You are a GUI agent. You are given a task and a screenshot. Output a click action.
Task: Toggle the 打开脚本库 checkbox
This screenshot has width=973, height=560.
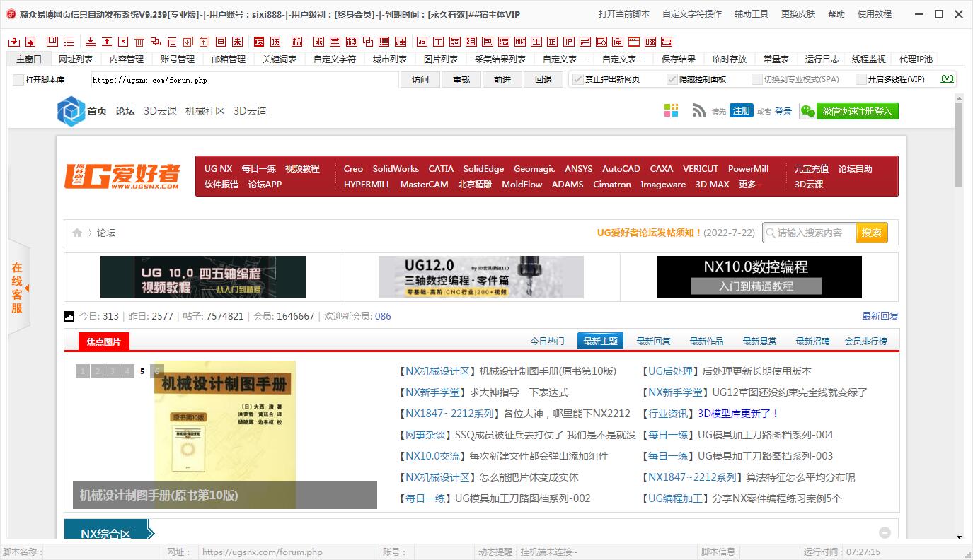(18, 80)
